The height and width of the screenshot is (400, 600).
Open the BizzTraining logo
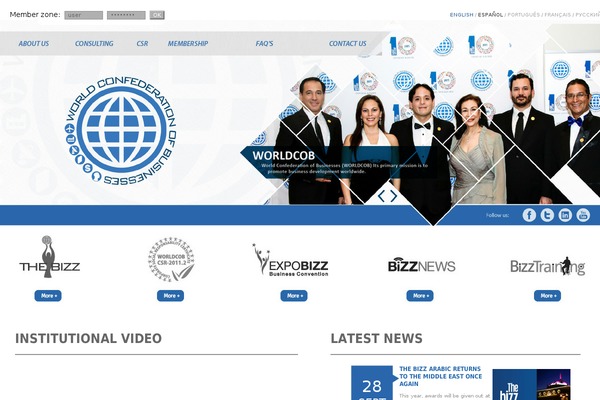548,266
